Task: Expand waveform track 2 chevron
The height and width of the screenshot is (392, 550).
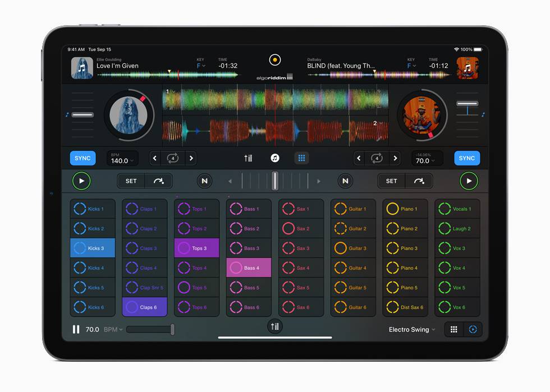Action: click(x=381, y=123)
